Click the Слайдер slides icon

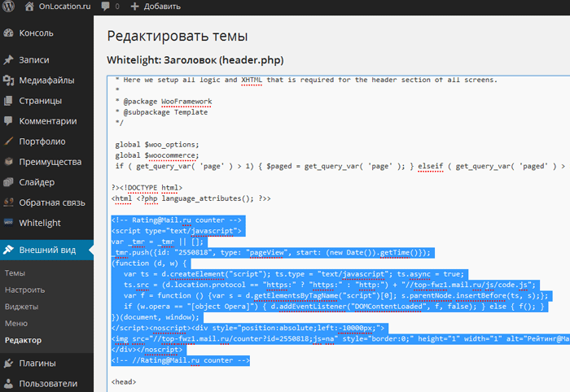coord(8,182)
